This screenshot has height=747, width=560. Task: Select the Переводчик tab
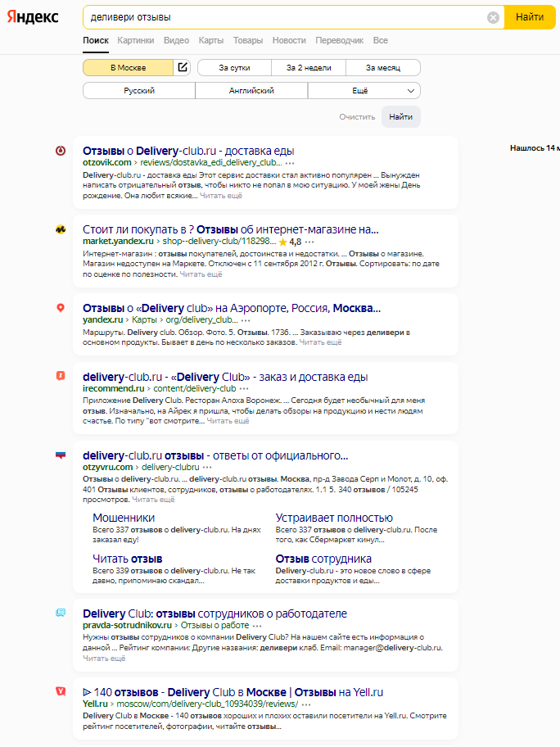(339, 40)
